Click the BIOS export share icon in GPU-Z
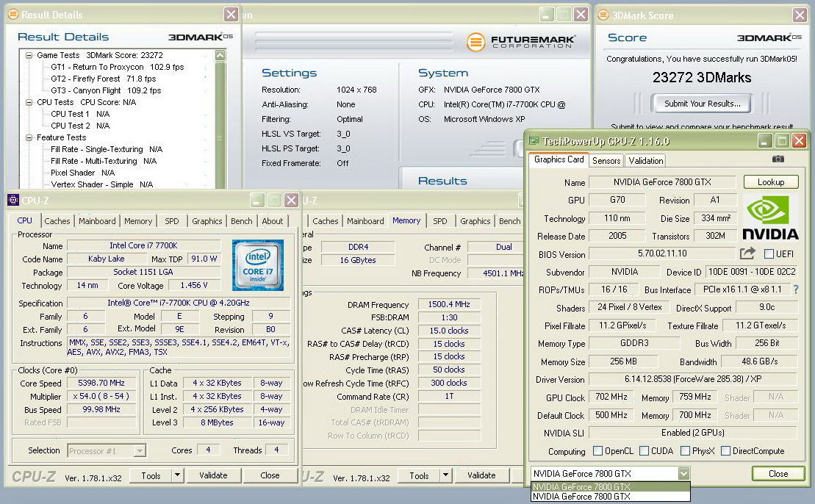 click(x=747, y=253)
